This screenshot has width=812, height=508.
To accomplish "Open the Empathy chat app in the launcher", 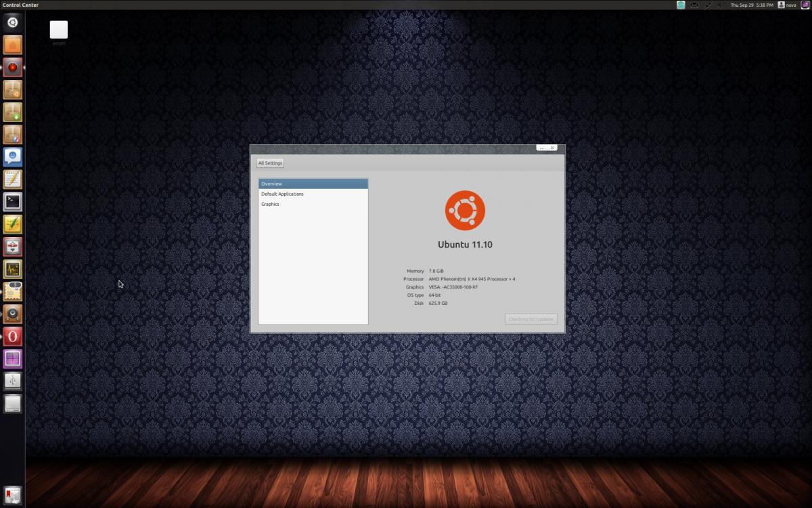I will coord(12,156).
